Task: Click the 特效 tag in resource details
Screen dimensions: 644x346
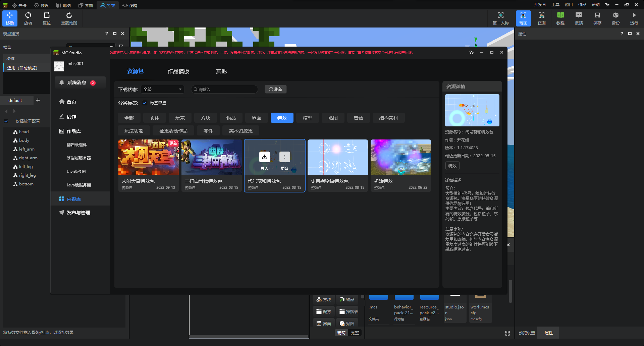Action: [x=452, y=166]
